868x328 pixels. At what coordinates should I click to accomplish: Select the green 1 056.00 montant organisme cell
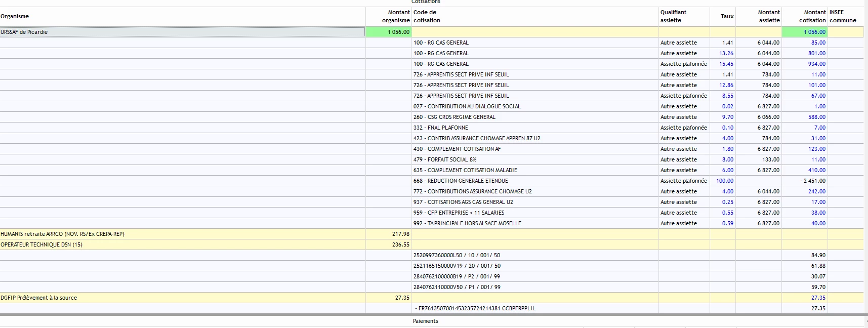389,32
